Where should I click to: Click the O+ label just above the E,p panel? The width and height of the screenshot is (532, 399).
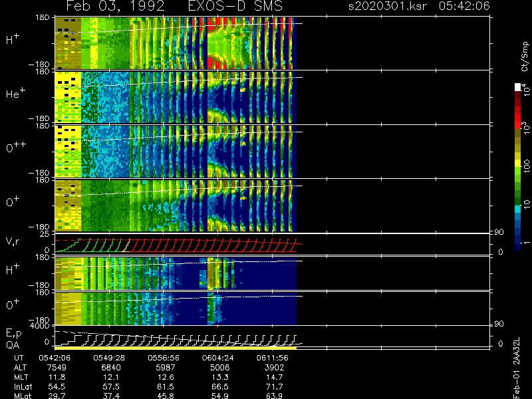tap(13, 305)
